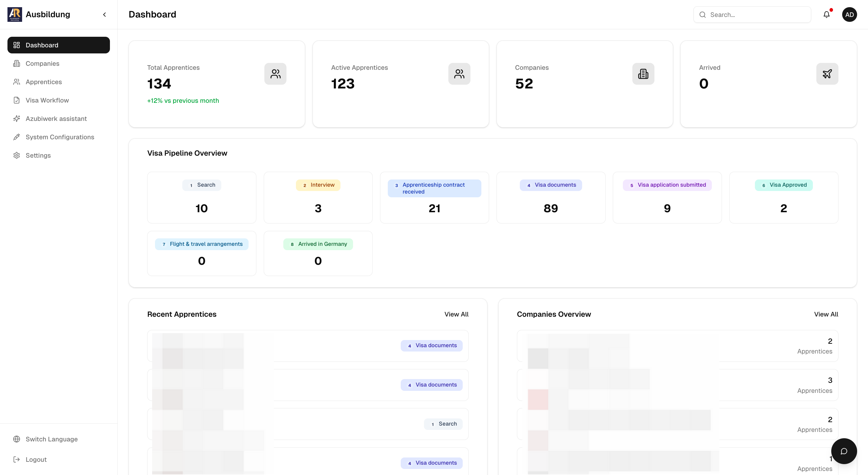This screenshot has height=475, width=868.
Task: Click the Visa Pipeline Overview heading
Action: coord(187,153)
